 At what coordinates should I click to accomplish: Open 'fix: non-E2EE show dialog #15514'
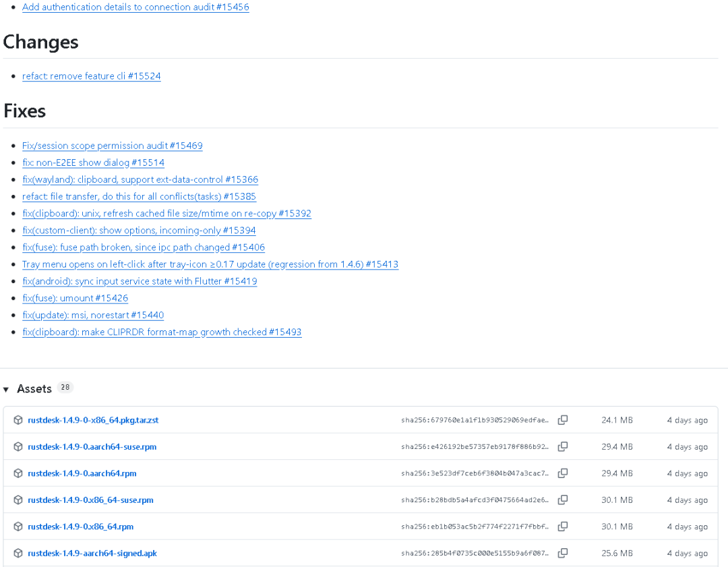pos(93,162)
